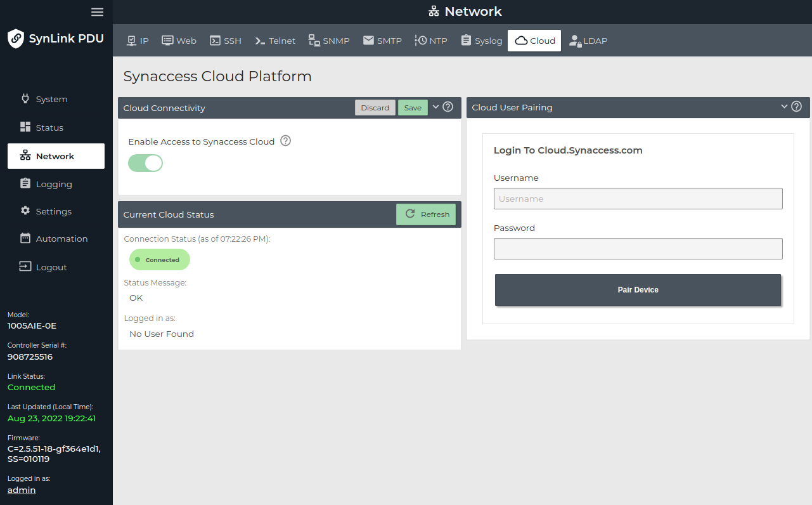
Task: Click the 'Synaccess Cloud Platform' heading
Action: pos(217,76)
